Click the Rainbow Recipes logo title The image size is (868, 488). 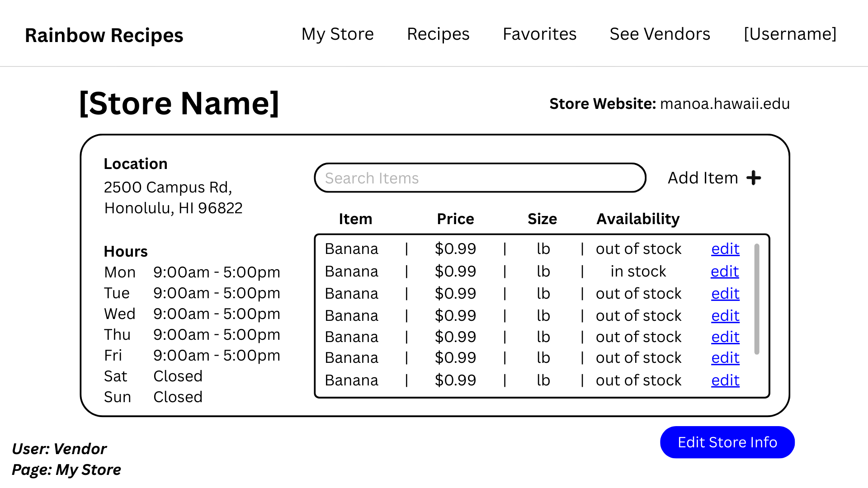104,35
